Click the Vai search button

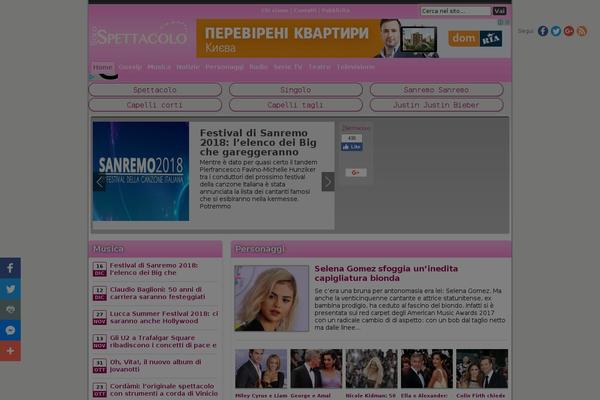(499, 11)
